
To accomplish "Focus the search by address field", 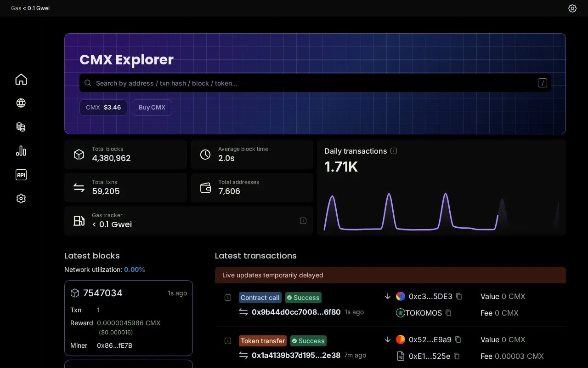I will [315, 83].
